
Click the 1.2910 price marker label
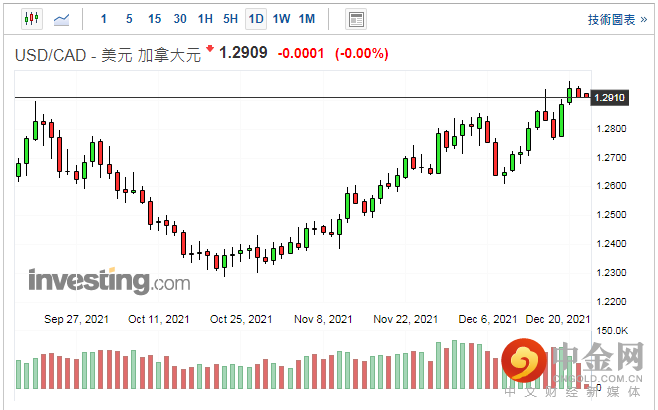pos(609,98)
